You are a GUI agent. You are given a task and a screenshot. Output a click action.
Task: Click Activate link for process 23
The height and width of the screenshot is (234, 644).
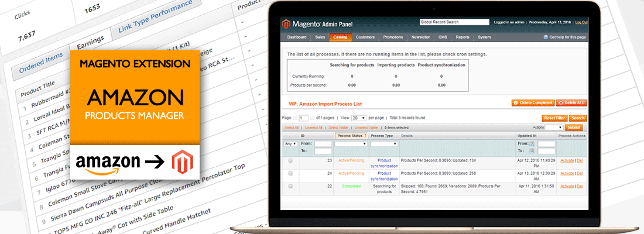pos(567,160)
